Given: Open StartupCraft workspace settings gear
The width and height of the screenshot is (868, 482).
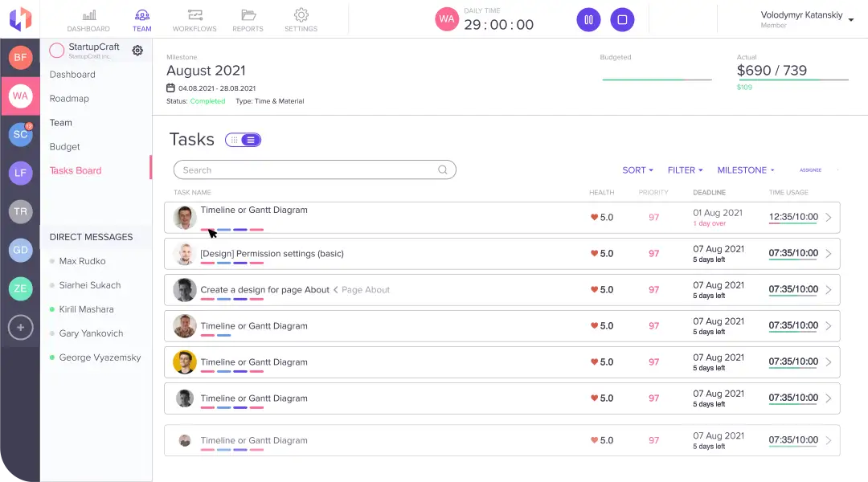Looking at the screenshot, I should [137, 51].
